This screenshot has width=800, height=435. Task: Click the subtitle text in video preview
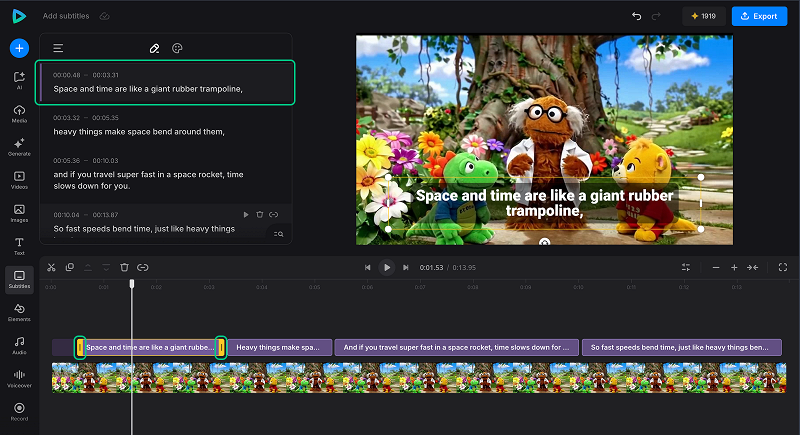point(544,203)
